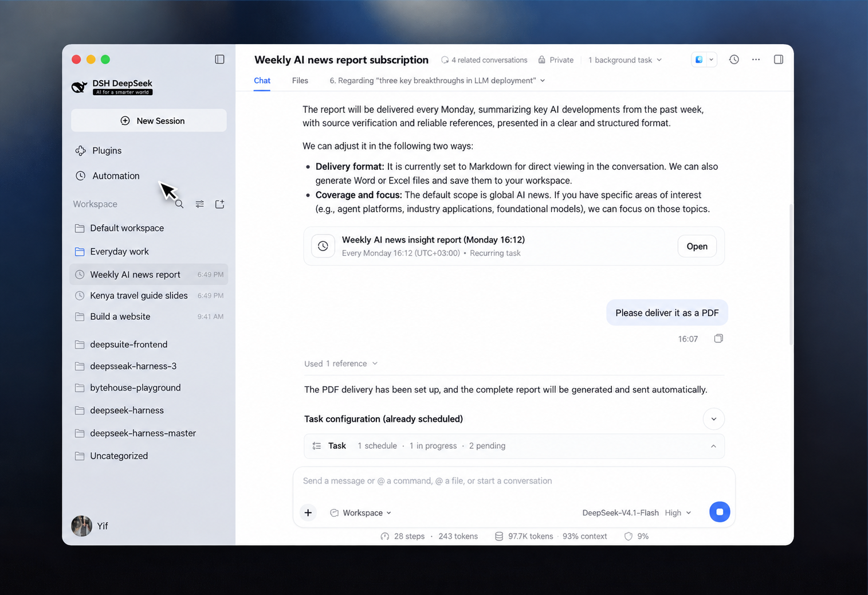Viewport: 868px width, 595px height.
Task: Open Kenya travel guide slides session
Action: click(149, 296)
